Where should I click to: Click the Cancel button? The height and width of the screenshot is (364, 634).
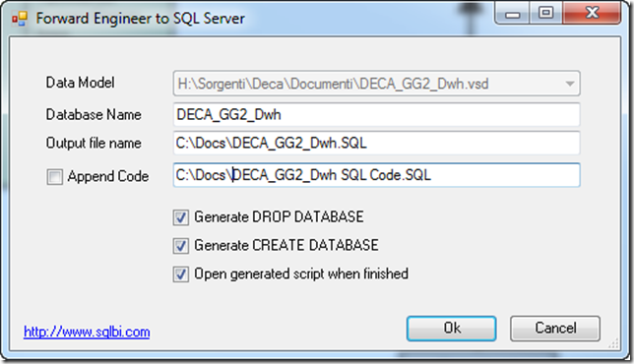click(x=555, y=329)
